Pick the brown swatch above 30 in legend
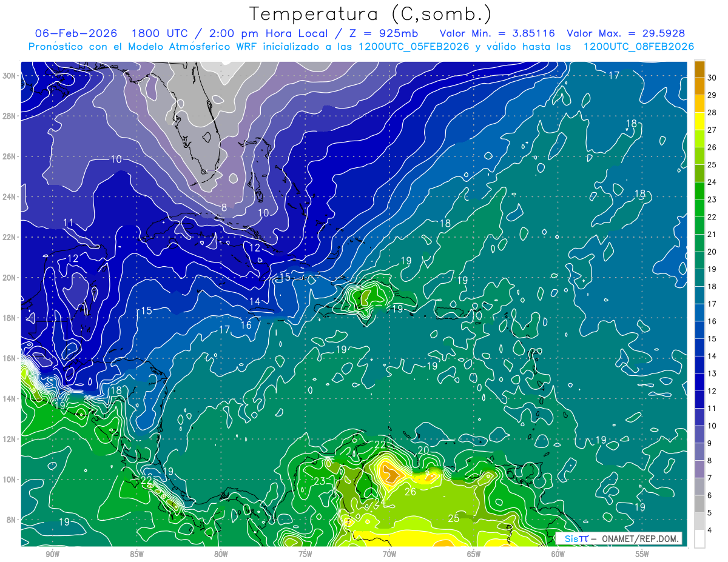The height and width of the screenshot is (562, 728). point(699,69)
